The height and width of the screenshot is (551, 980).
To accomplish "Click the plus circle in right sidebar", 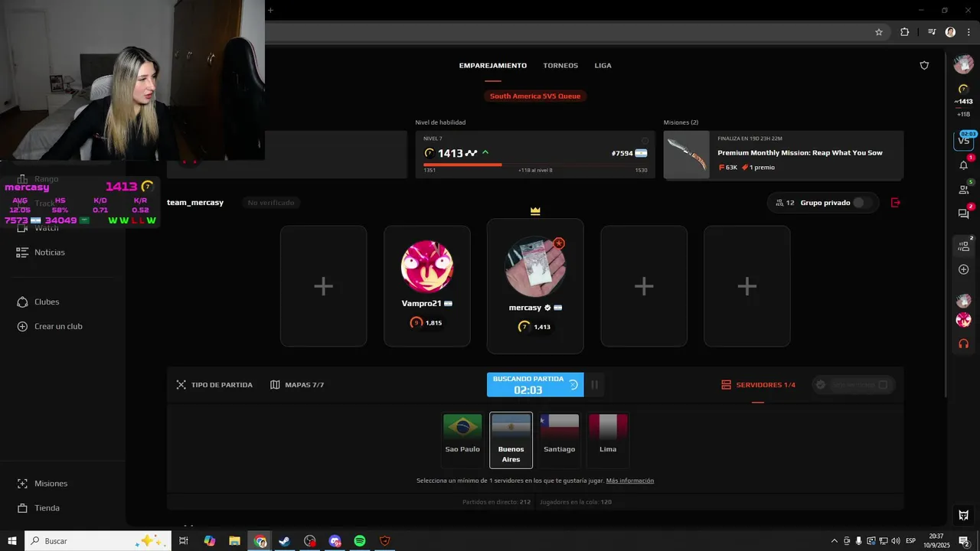I will coord(964,269).
